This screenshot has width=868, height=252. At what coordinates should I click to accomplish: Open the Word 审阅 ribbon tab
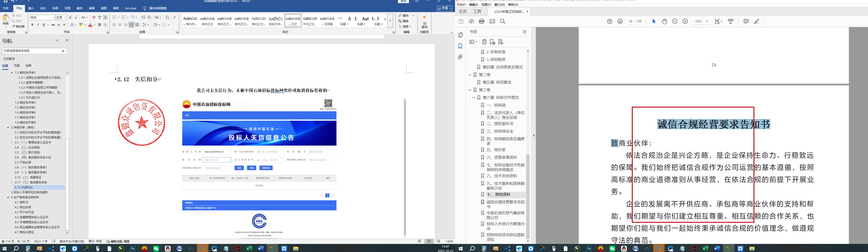[x=92, y=8]
